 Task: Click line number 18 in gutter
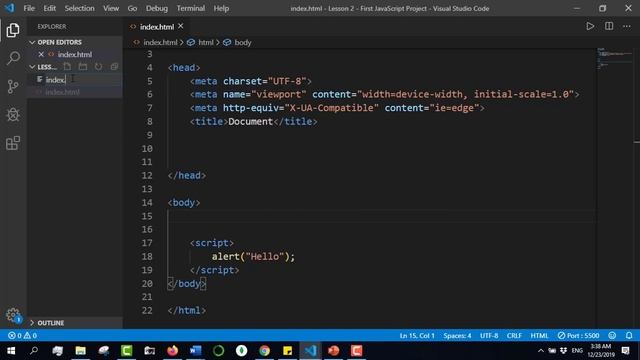(147, 256)
